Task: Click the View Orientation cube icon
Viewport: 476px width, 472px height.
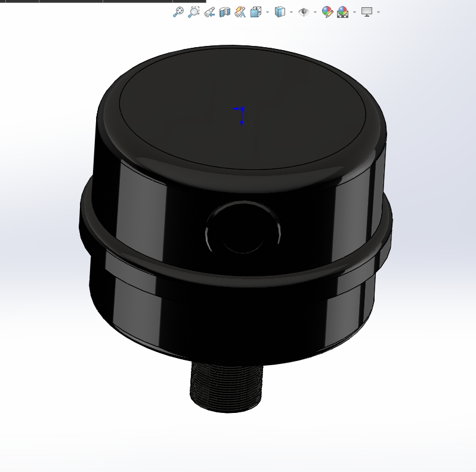Action: pyautogui.click(x=256, y=12)
